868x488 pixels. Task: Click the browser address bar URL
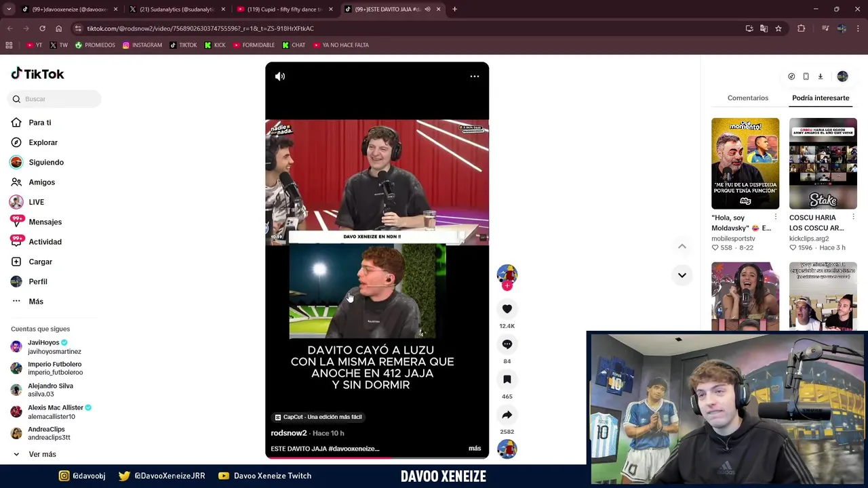point(200,28)
